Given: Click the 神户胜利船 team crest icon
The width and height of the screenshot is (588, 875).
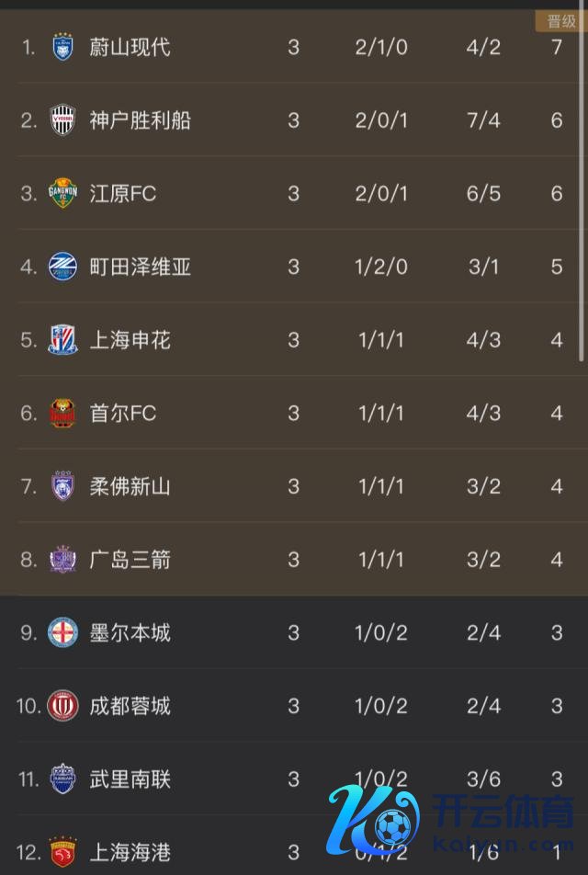Looking at the screenshot, I should [63, 120].
